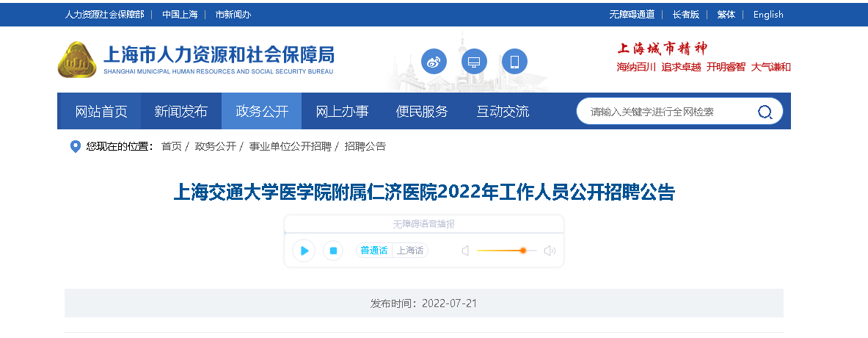
Task: Click 上海市人力资源和社会保障局 title text
Action: click(x=219, y=55)
